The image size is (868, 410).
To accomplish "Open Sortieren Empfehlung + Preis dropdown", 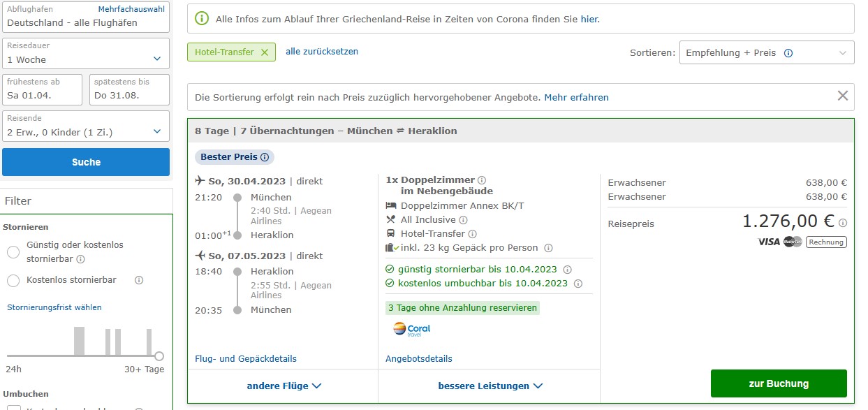I will (766, 53).
